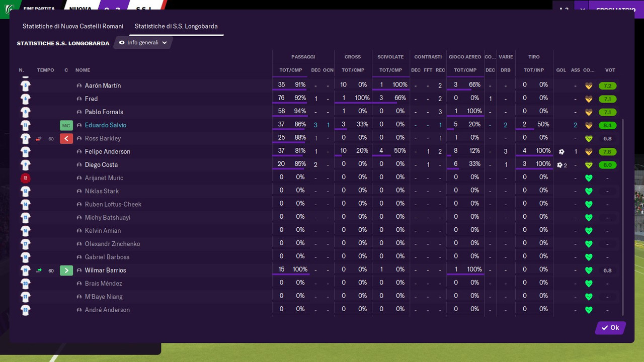
Task: Open Felipe Anderson's player profile link
Action: pyautogui.click(x=108, y=152)
